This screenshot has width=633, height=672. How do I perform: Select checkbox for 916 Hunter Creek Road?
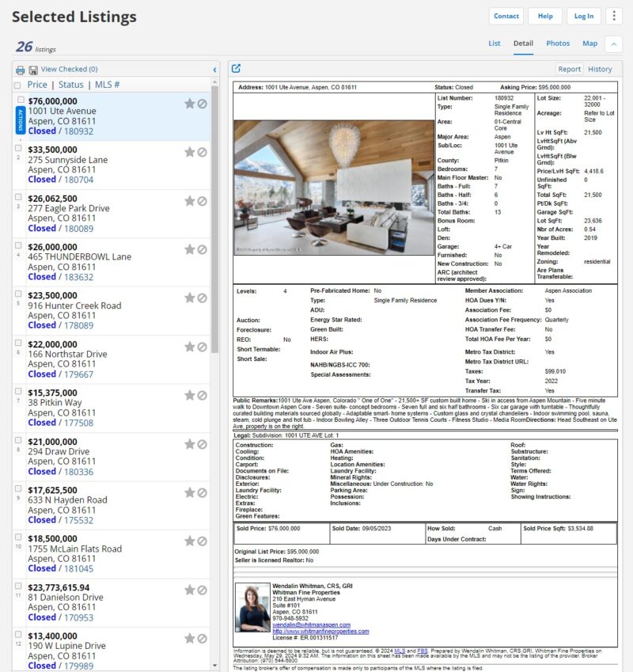point(19,294)
